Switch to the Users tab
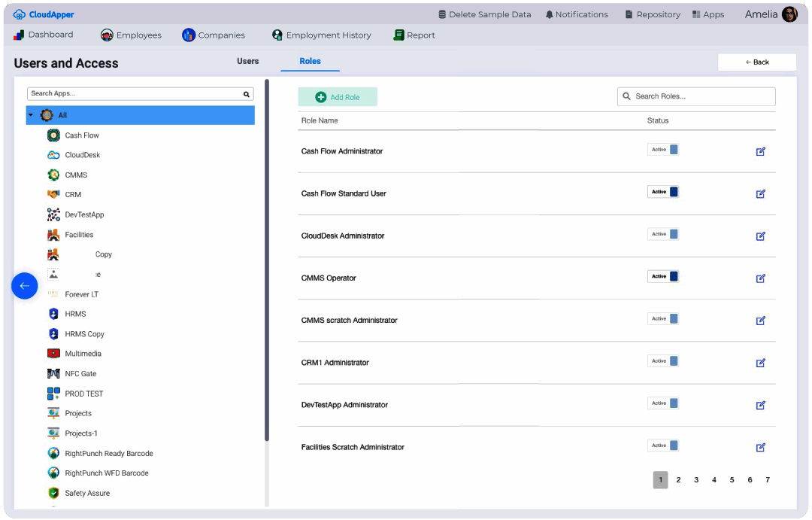Screen dimensions: 812x520 coord(247,61)
